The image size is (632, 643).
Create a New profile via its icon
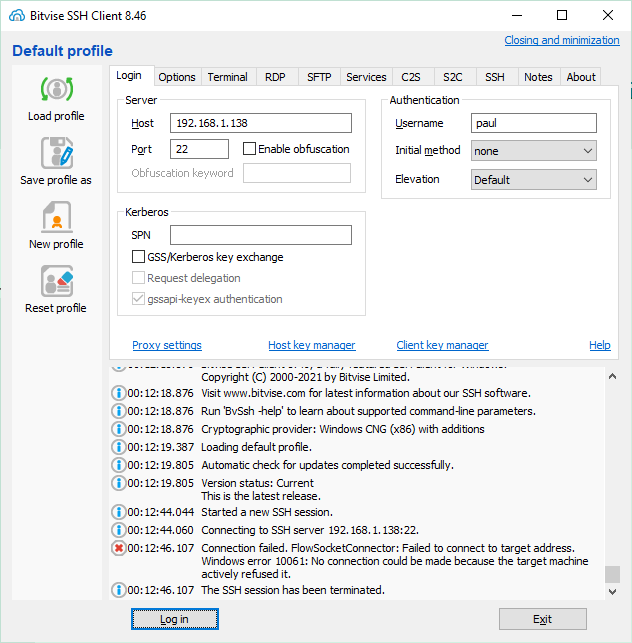pos(57,217)
